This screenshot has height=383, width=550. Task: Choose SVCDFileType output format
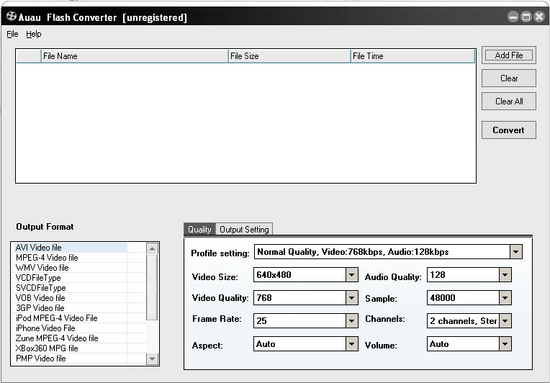[x=70, y=288]
